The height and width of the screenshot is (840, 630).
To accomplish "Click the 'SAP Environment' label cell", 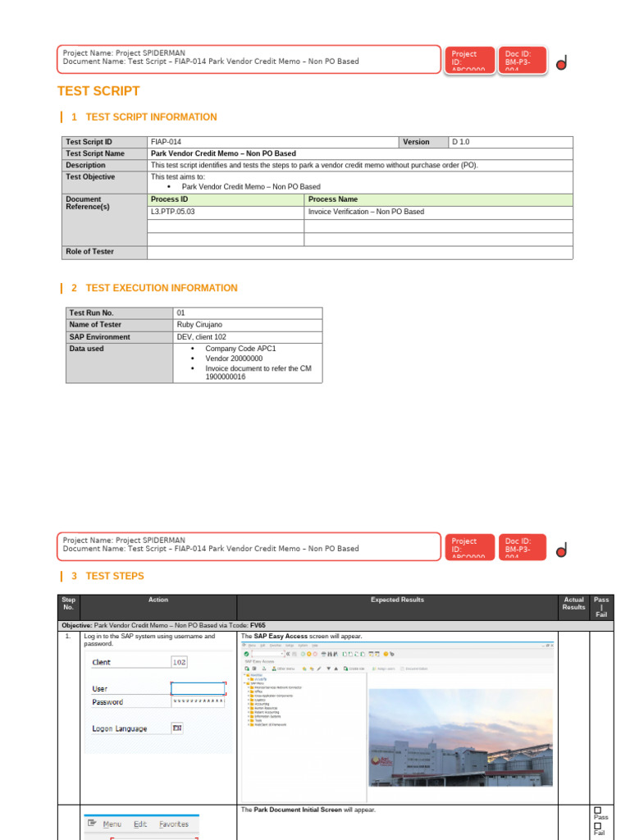I will point(120,337).
